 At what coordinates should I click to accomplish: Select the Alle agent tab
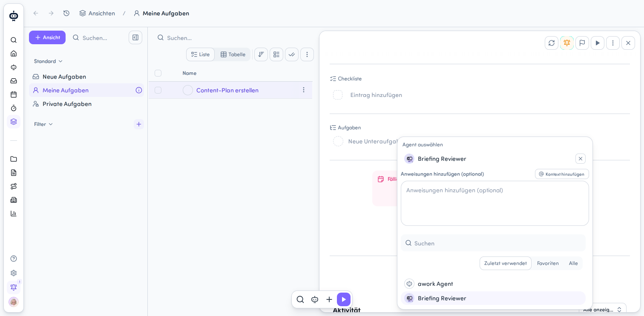coord(573,263)
